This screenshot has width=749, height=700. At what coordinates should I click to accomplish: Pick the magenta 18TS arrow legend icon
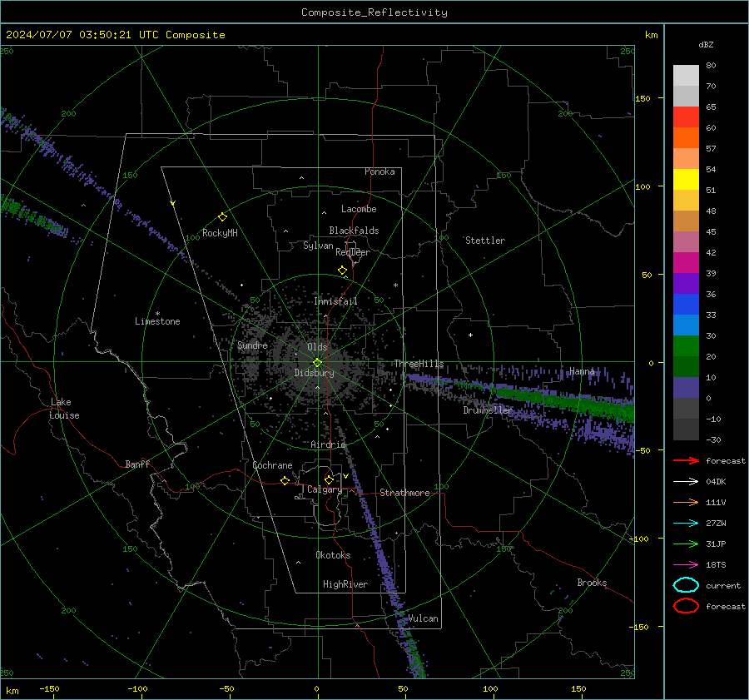[x=686, y=565]
